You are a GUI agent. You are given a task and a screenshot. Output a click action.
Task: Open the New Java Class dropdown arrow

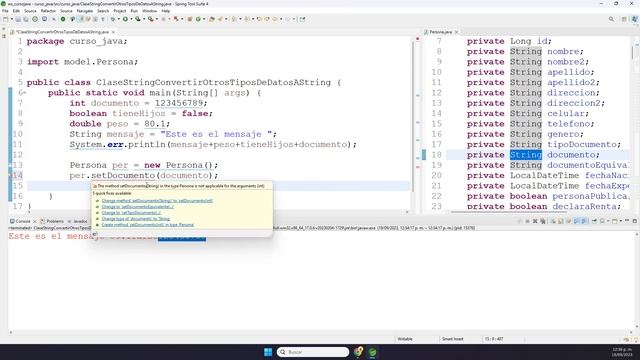pyautogui.click(x=204, y=19)
